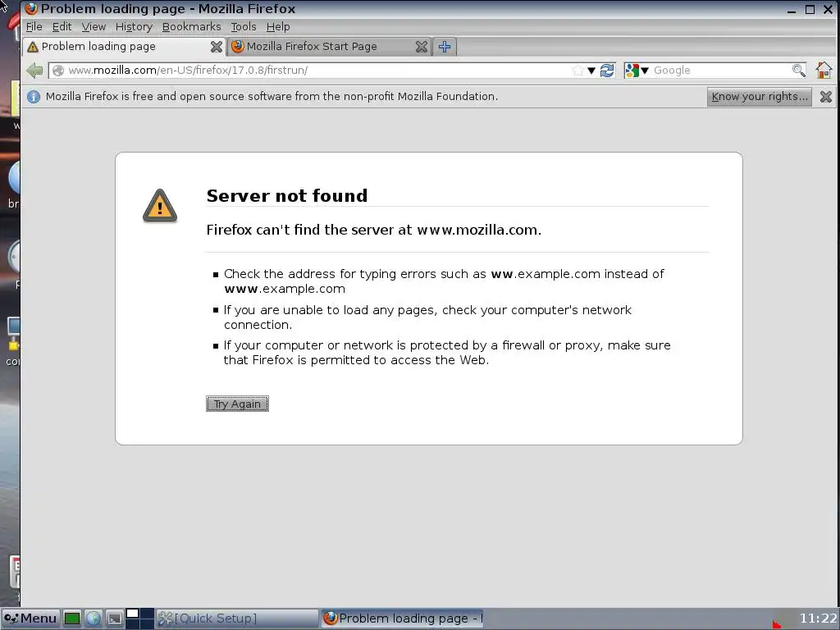Open the Tools menu

click(243, 27)
